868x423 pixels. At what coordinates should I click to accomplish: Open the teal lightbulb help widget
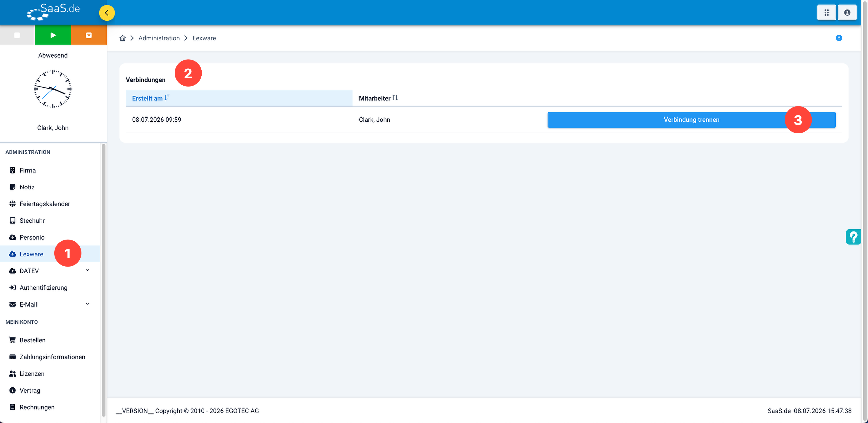(x=854, y=237)
